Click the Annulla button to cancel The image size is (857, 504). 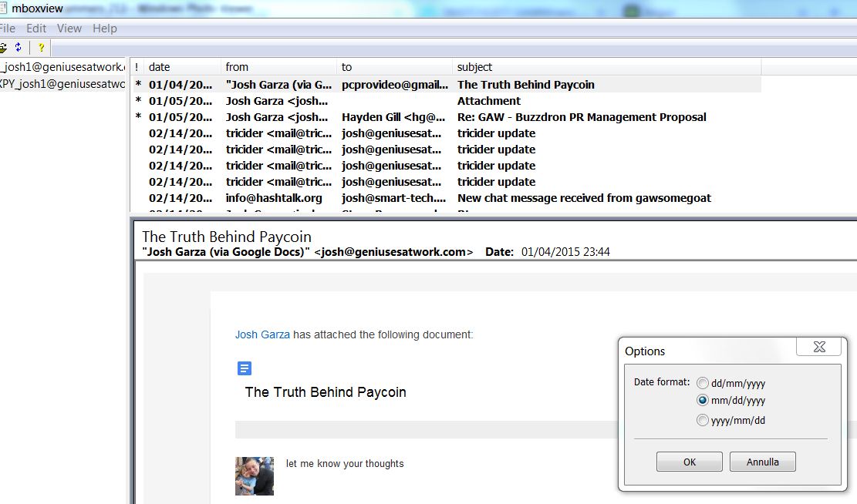point(762,462)
